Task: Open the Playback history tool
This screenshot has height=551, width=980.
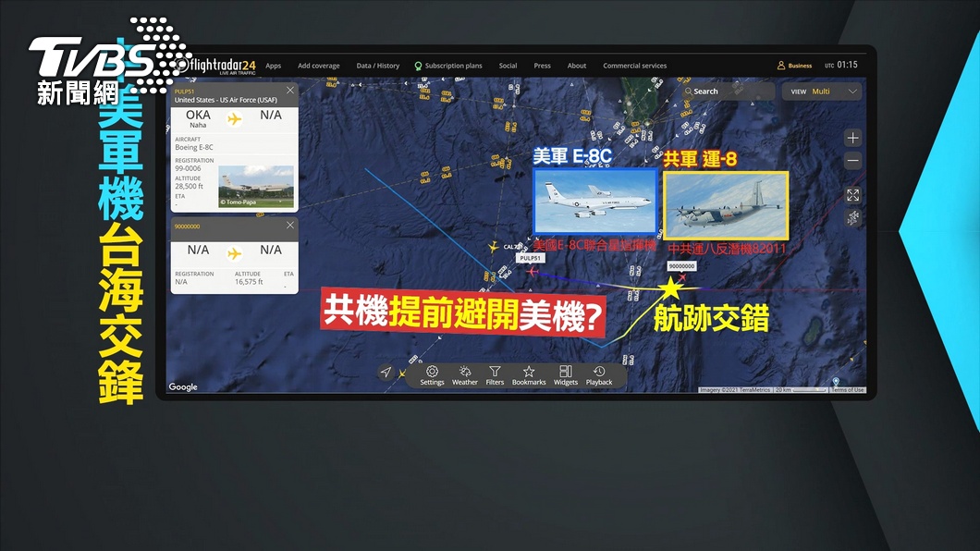Action: (599, 375)
